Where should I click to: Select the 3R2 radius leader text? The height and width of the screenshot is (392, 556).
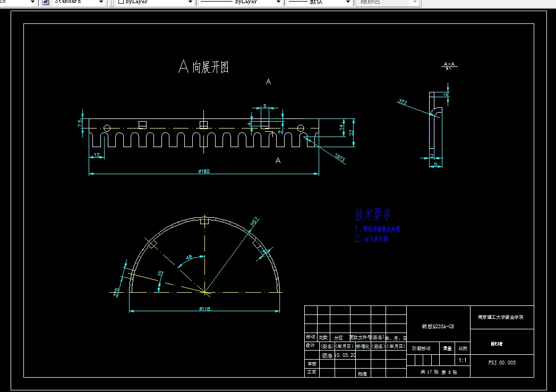[402, 102]
